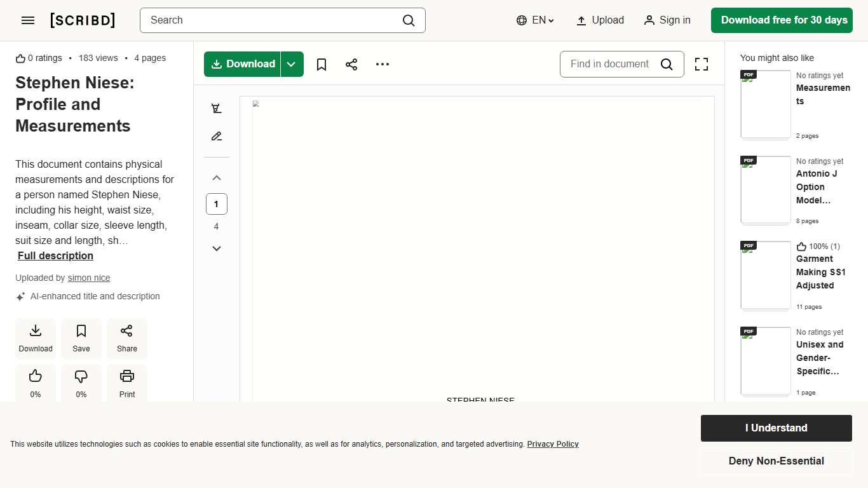The height and width of the screenshot is (488, 868).
Task: Open uploader profile simon nice
Action: coord(89,278)
